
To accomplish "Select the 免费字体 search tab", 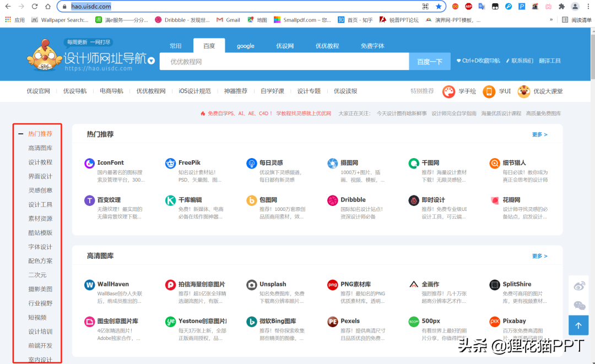I will [x=372, y=46].
